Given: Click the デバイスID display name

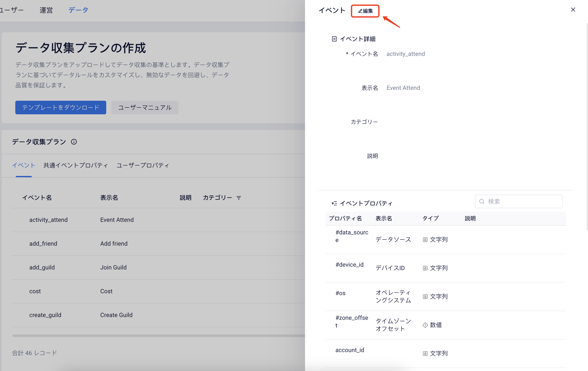Looking at the screenshot, I should (x=390, y=268).
